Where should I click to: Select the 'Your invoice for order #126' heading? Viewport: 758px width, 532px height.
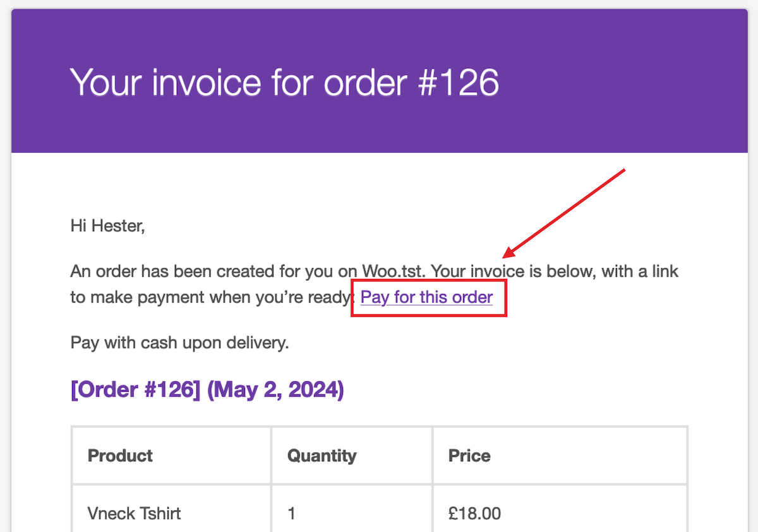(284, 82)
